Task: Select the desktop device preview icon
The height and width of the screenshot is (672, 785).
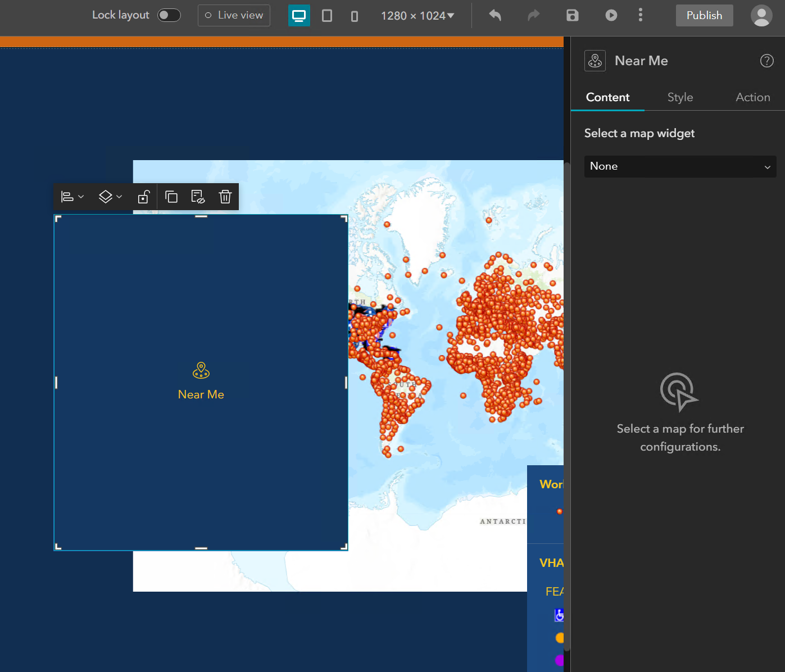Action: tap(299, 15)
